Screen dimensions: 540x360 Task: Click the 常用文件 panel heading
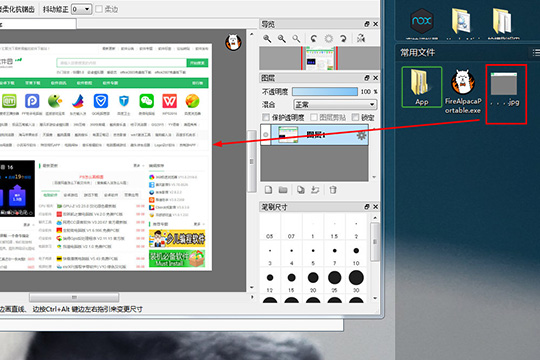point(417,52)
